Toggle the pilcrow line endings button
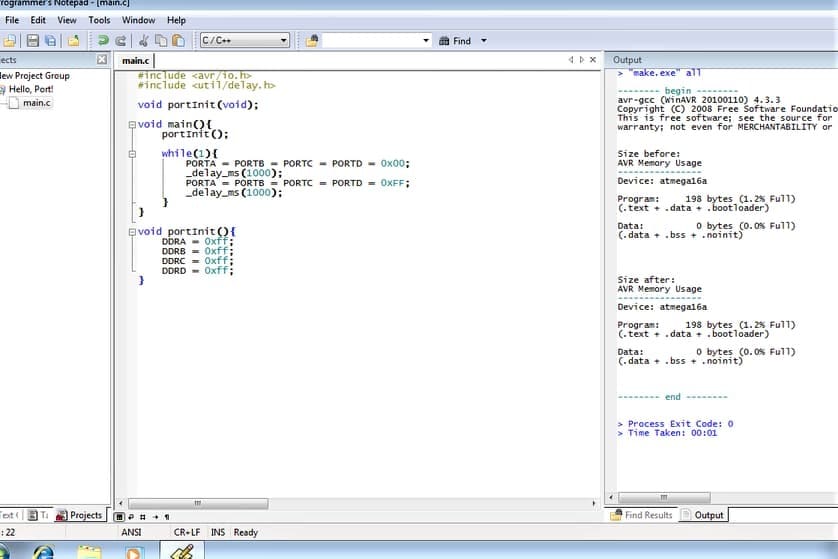The height and width of the screenshot is (559, 838). [167, 517]
